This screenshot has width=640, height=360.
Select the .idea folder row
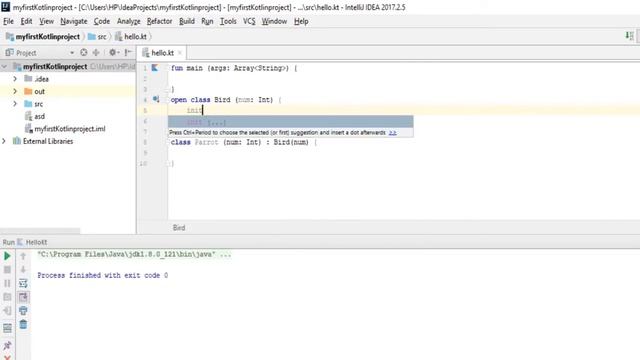[68, 78]
